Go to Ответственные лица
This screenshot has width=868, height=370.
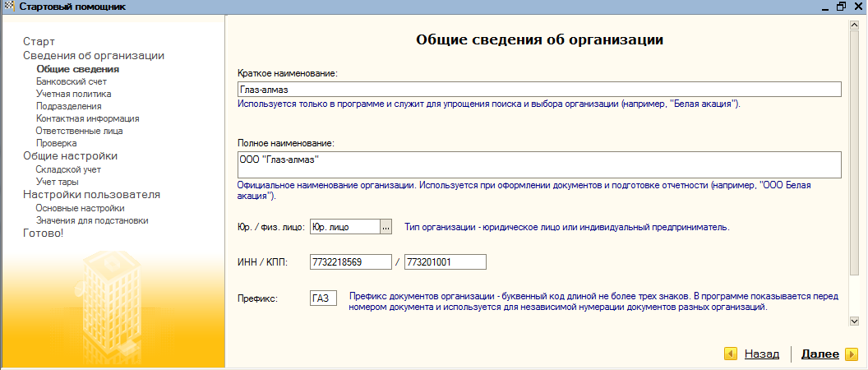79,131
